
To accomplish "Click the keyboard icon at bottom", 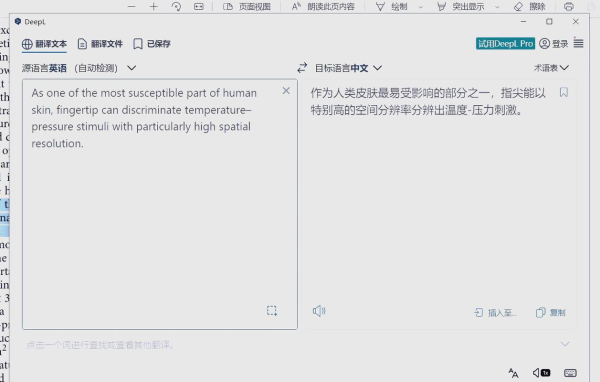I will [x=570, y=372].
